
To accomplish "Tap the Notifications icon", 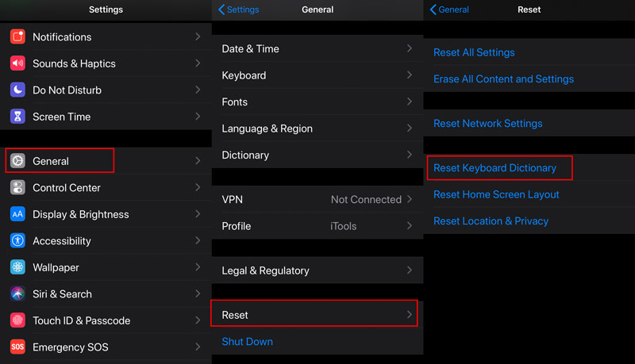I will 17,36.
